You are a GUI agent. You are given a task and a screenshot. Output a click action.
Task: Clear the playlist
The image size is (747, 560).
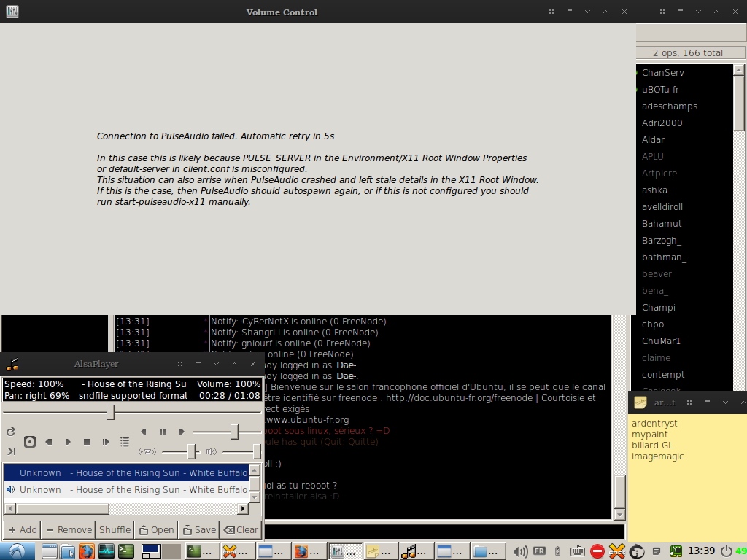click(x=241, y=530)
